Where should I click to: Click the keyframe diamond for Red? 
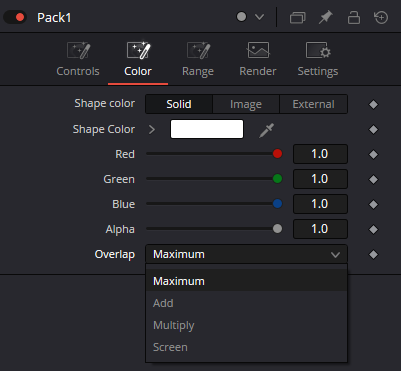(x=373, y=154)
